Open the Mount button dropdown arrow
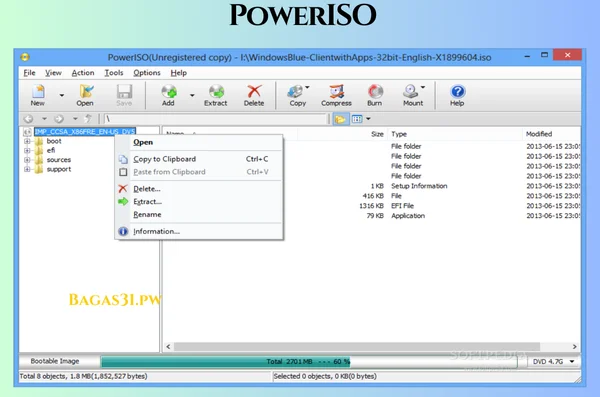 point(423,87)
